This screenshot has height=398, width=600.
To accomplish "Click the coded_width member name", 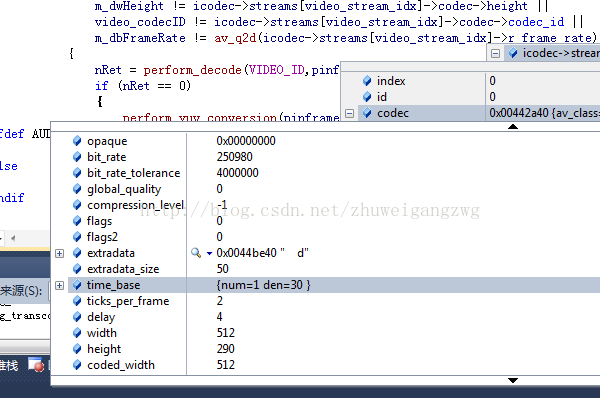I will (121, 365).
